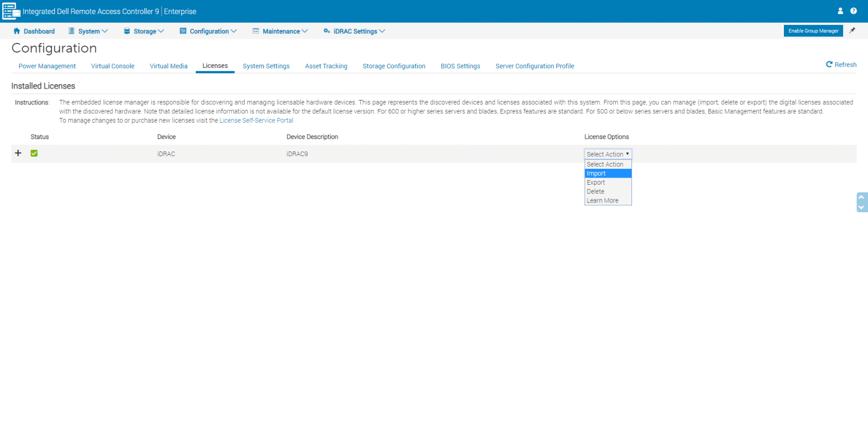Click the Dashboard home icon
Screen dimensions: 868x424
[x=17, y=31]
